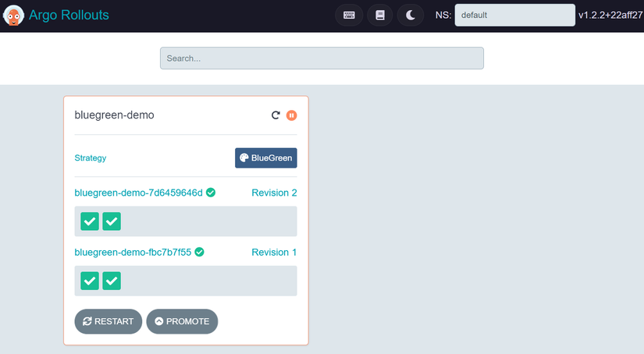Screen dimensions: 644x354
Task: Click the orange paused status icon
Action: [292, 115]
